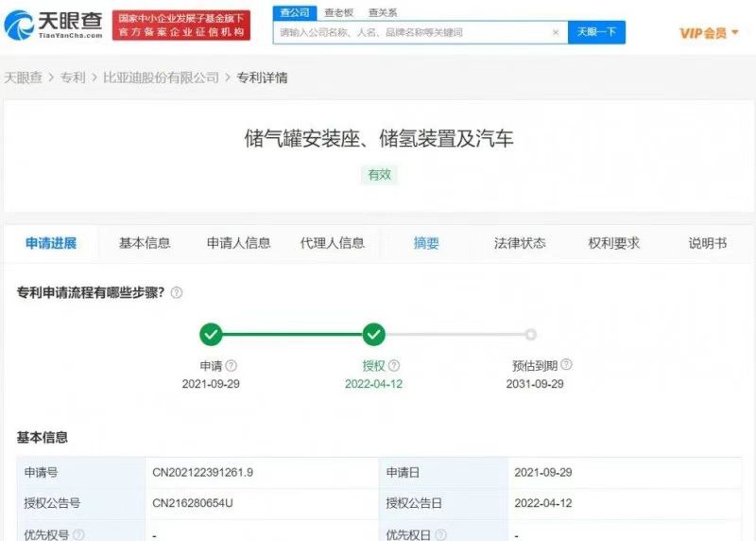Viewport: 756px width, 541px height.
Task: Click 专利详情 breadcrumb text
Action: click(262, 78)
